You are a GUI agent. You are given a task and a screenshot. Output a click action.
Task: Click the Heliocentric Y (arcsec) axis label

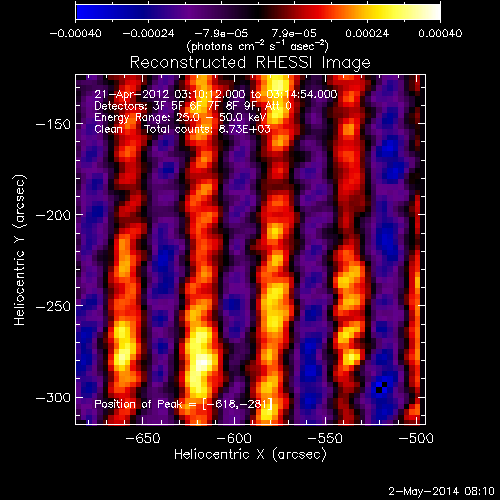pos(19,250)
